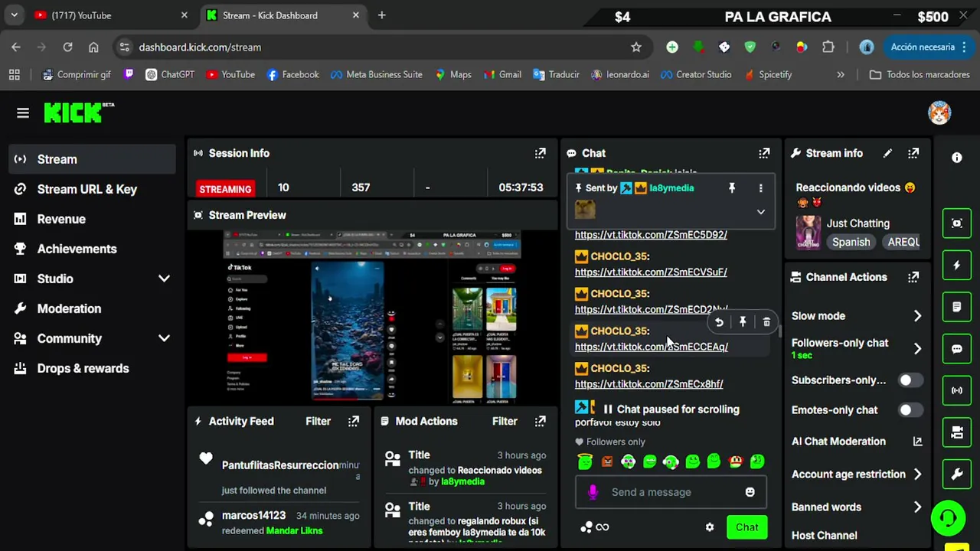Delete the hovered chat message
Screen dimensions: 980x551
(766, 322)
